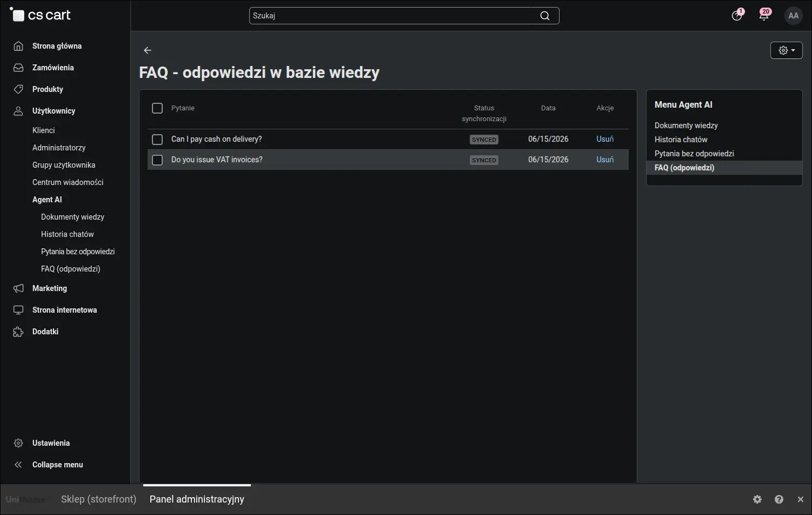Click the Zamówienia inbox icon
The image size is (812, 515).
pos(18,68)
